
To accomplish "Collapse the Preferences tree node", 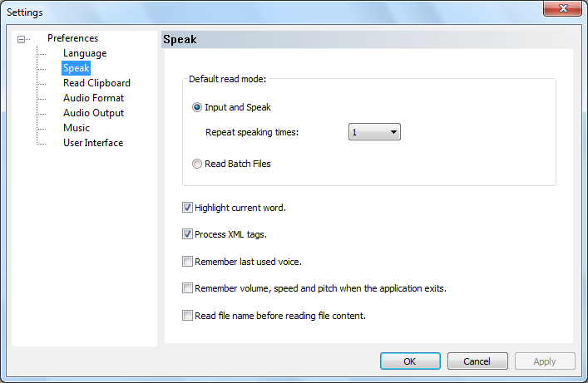I will click(x=22, y=39).
